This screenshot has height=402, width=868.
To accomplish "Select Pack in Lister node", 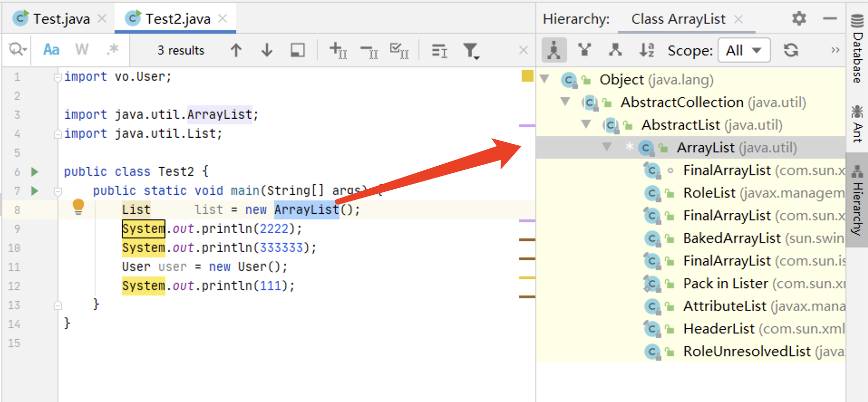I will 764,283.
